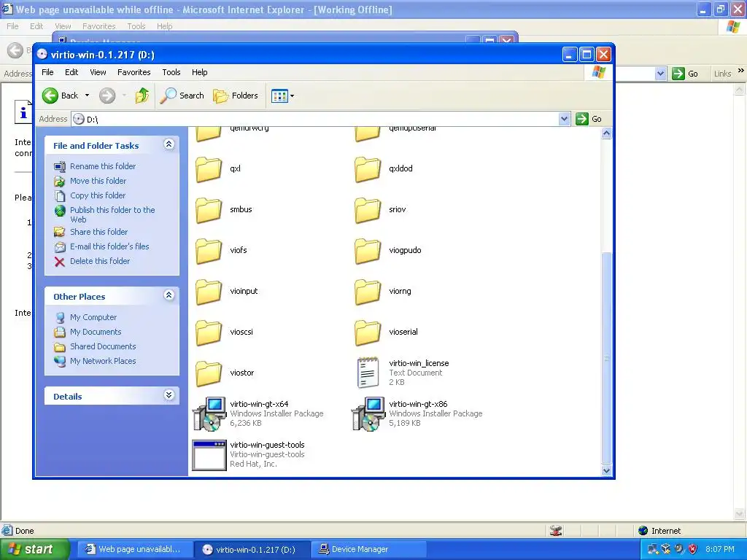Viewport: 747px width, 560px height.
Task: Collapse the Other Places panel
Action: tap(169, 295)
